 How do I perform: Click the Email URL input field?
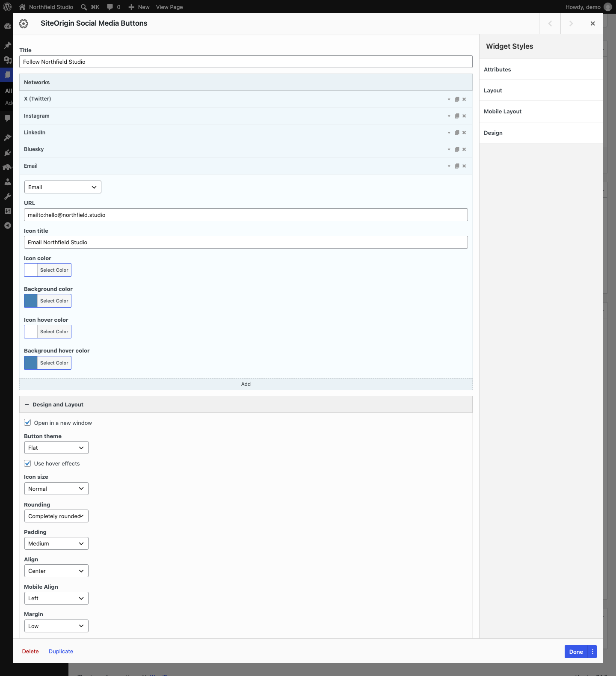[246, 215]
